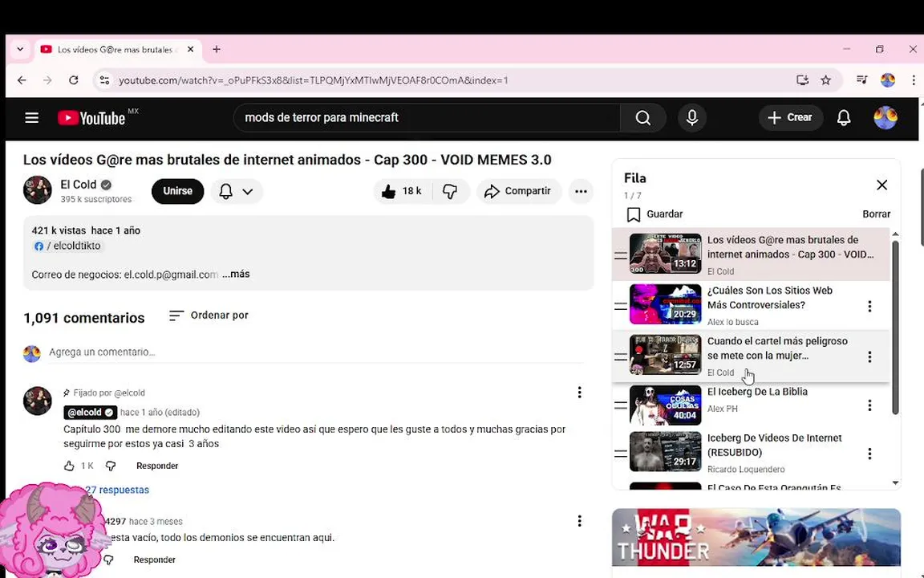
Task: Open tab search chevron in browser
Action: click(x=20, y=50)
